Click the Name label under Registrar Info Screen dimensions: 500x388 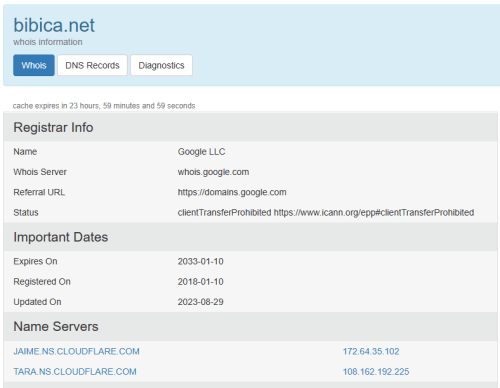pos(25,152)
